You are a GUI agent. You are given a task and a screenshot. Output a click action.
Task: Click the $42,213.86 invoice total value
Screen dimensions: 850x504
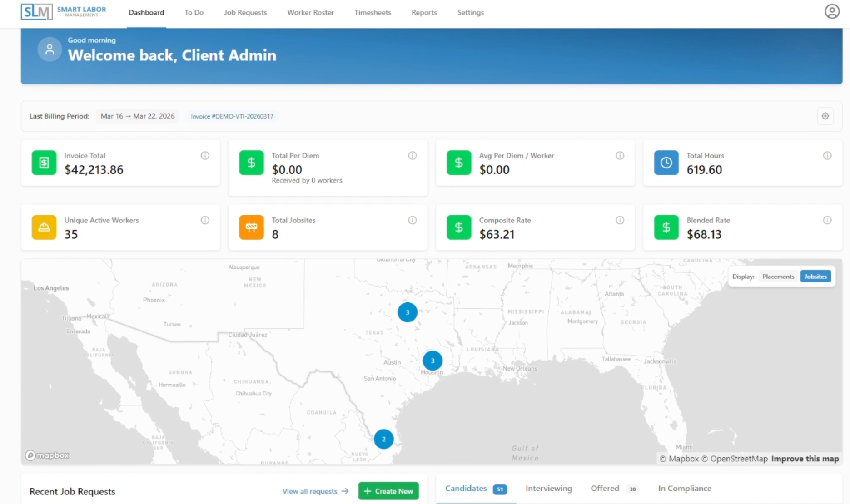tap(94, 170)
